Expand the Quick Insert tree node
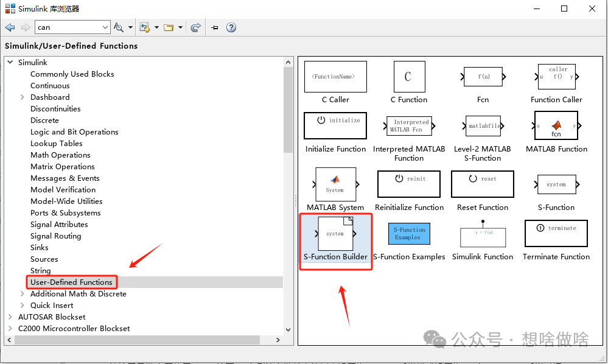 22,306
